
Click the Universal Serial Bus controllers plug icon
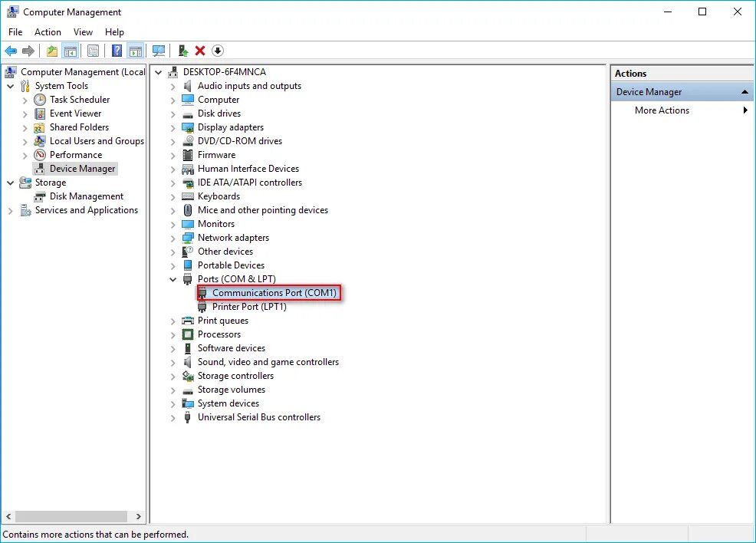click(188, 417)
